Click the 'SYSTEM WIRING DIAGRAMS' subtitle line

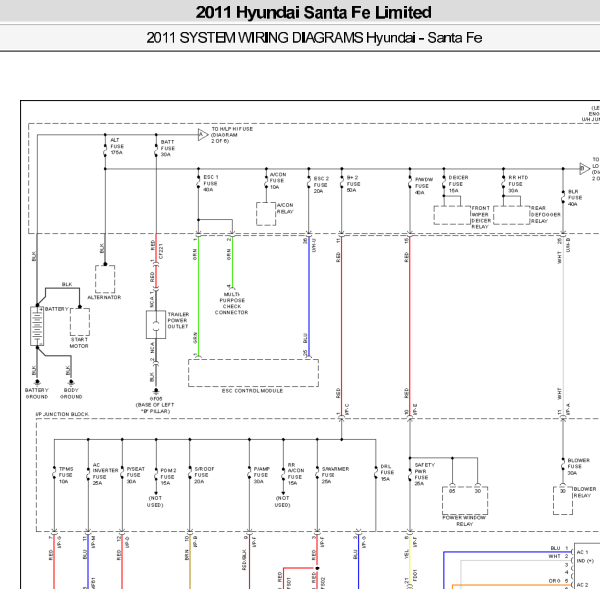tap(314, 38)
